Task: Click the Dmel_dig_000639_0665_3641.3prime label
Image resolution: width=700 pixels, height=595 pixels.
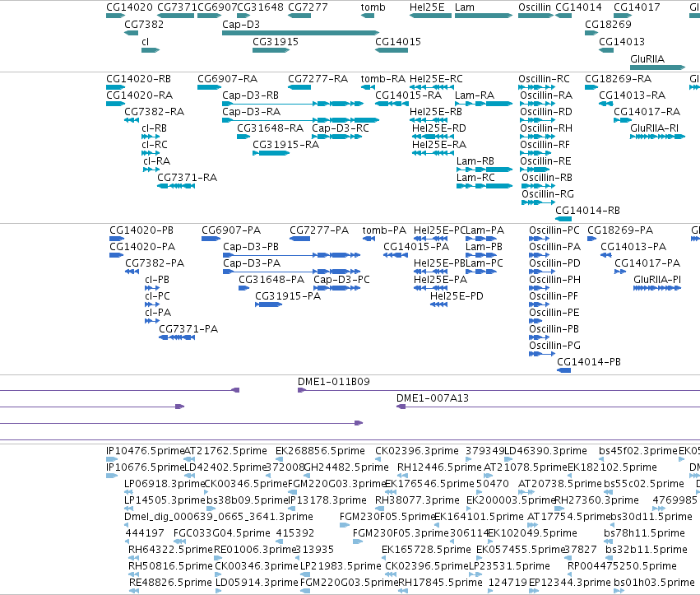Action: 218,517
